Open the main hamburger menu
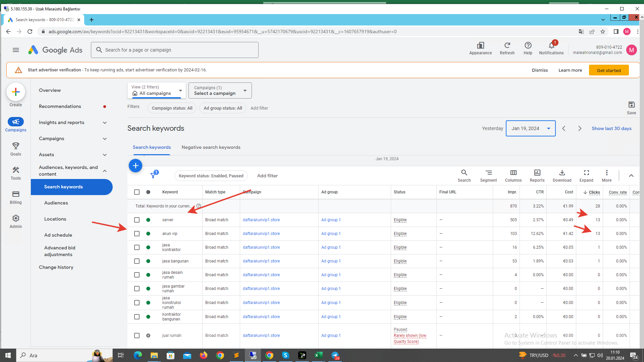The width and height of the screenshot is (644, 362). point(16,50)
